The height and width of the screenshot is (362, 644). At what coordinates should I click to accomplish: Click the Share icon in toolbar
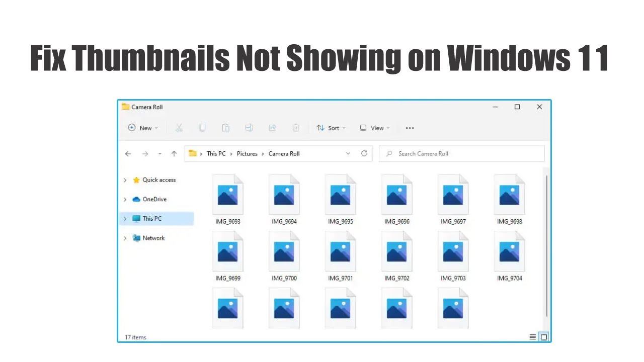click(273, 128)
